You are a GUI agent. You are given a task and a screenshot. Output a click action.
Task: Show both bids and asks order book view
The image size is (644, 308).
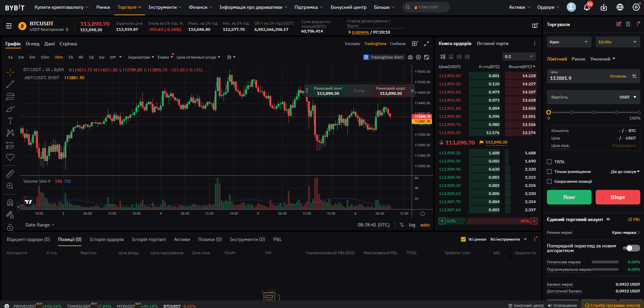(443, 57)
